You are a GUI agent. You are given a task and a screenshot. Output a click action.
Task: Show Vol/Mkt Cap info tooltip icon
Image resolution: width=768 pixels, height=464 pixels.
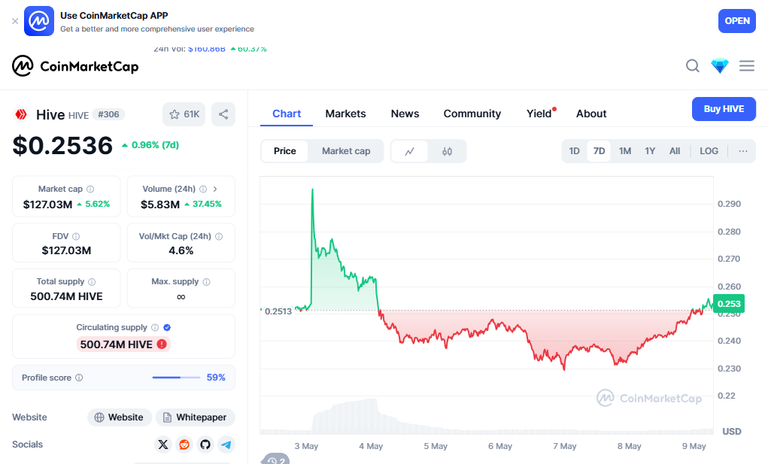click(x=219, y=237)
